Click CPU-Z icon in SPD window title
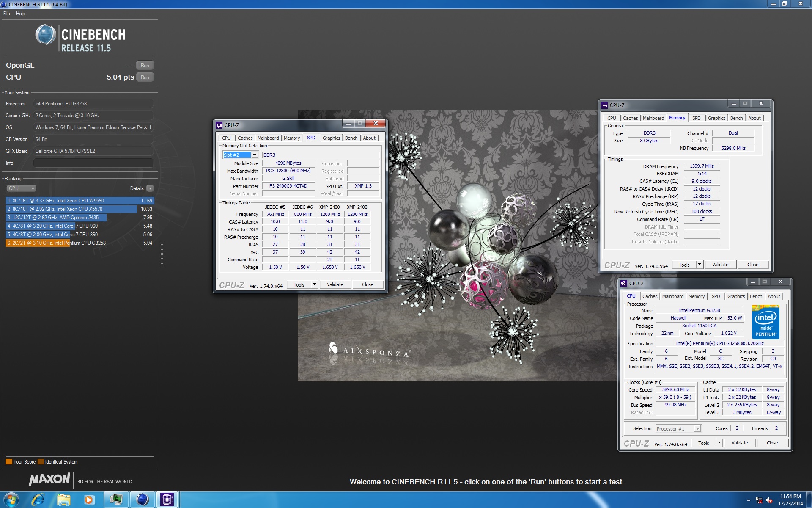 tap(219, 125)
